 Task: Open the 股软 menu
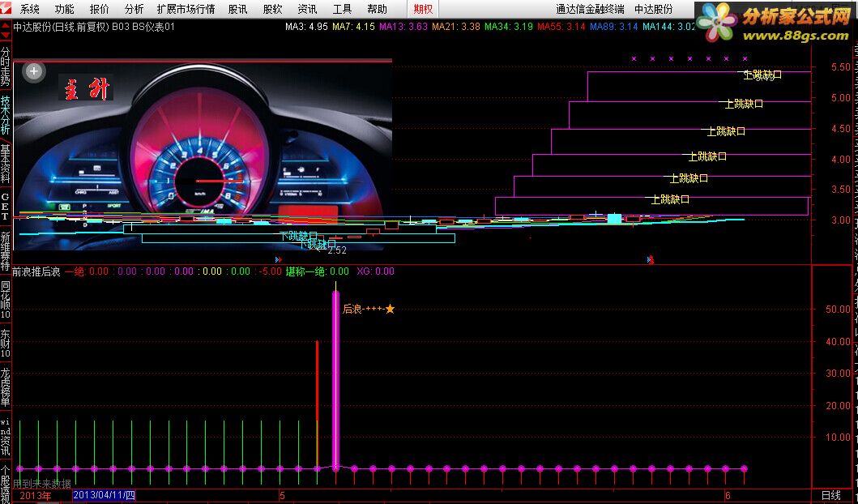272,9
